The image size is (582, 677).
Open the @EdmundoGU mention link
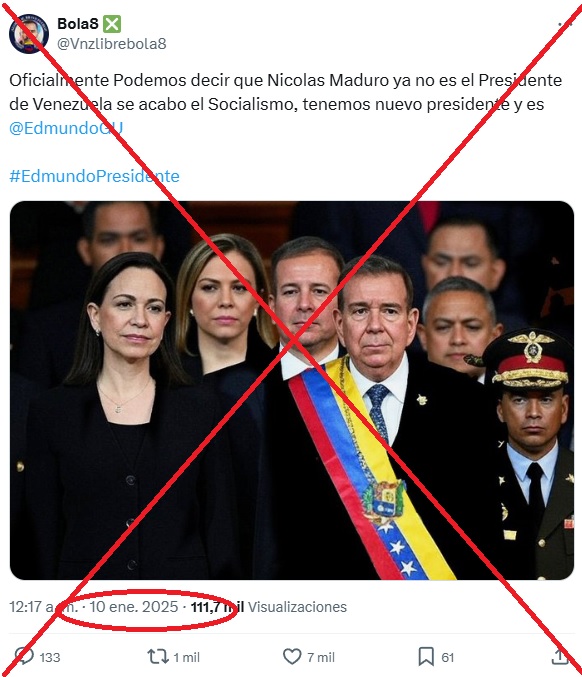click(x=66, y=128)
